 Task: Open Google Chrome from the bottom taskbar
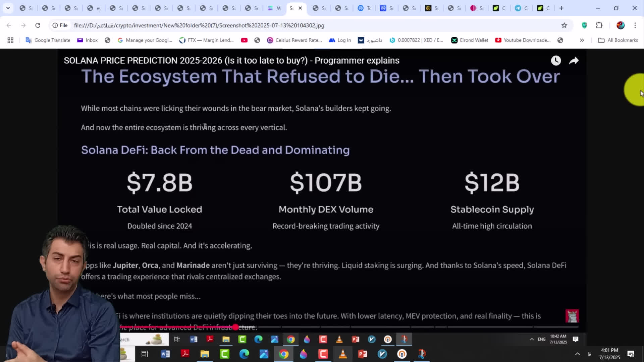click(x=284, y=354)
